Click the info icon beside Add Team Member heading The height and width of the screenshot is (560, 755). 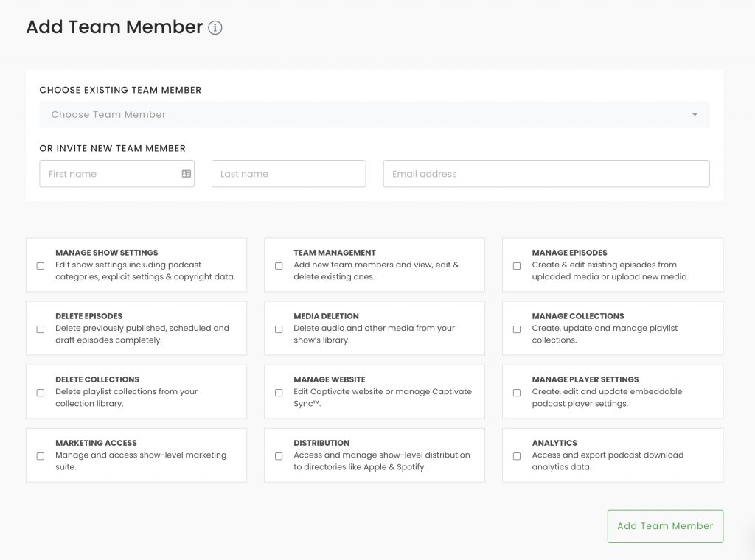click(215, 27)
